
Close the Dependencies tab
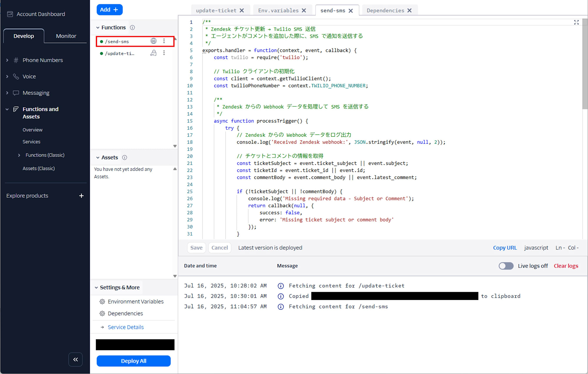[409, 10]
